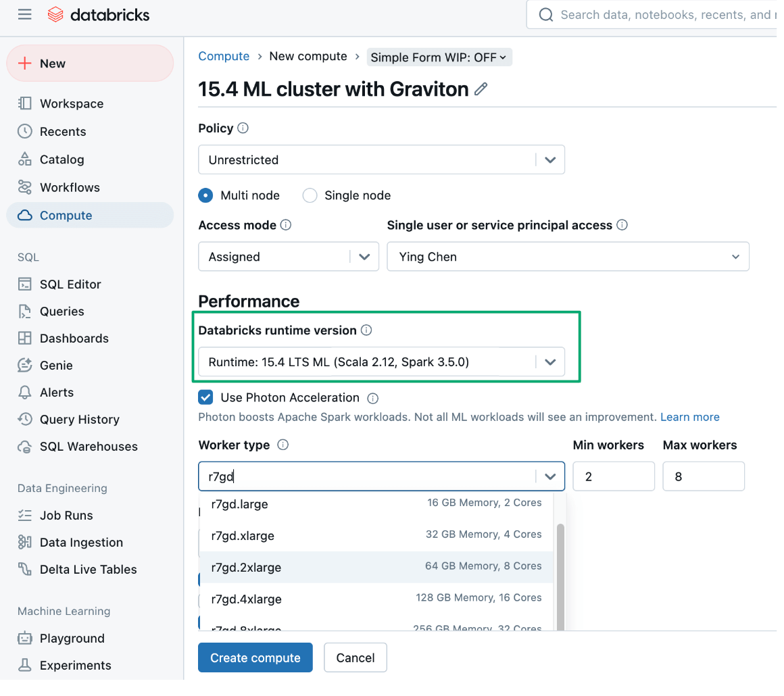This screenshot has width=784, height=696.
Task: Click the hamburger menu icon
Action: click(x=25, y=14)
